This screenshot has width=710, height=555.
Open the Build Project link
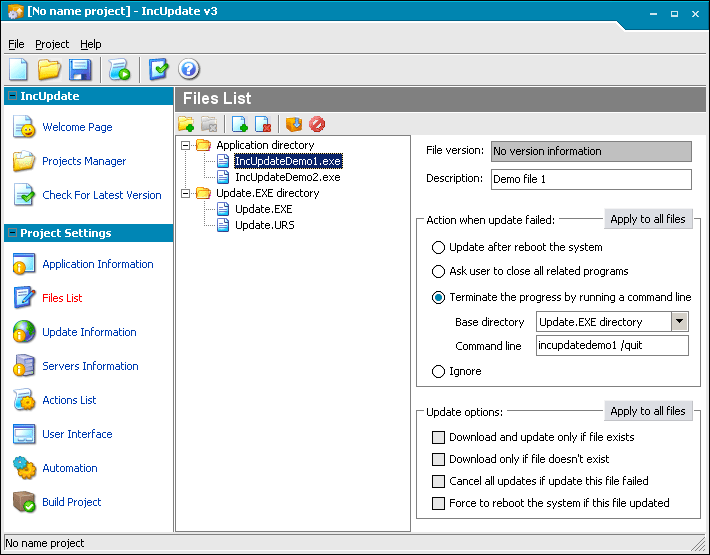[x=72, y=502]
